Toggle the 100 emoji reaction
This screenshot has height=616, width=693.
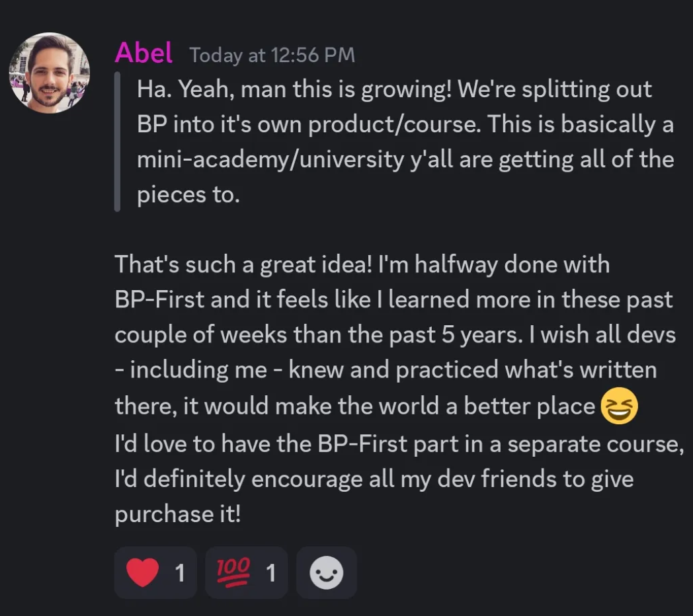tap(247, 572)
